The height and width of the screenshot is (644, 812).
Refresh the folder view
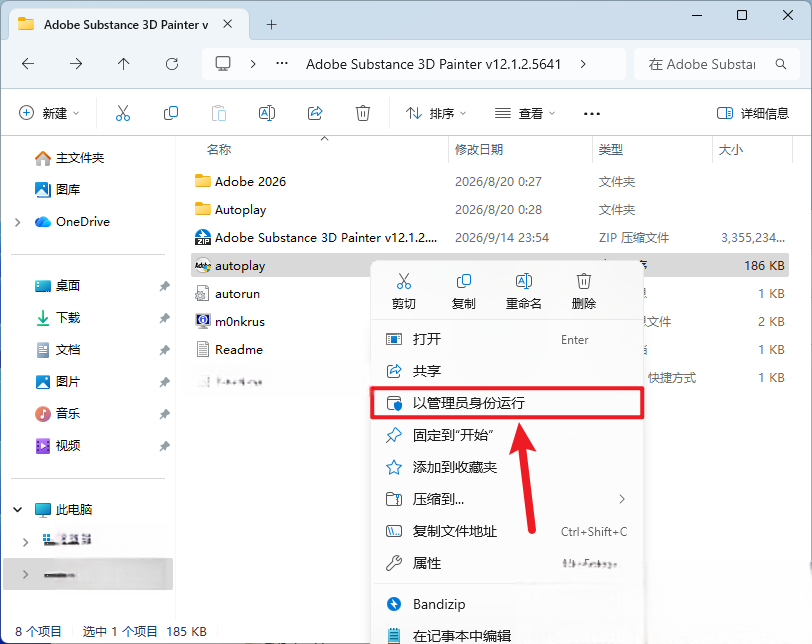click(171, 64)
